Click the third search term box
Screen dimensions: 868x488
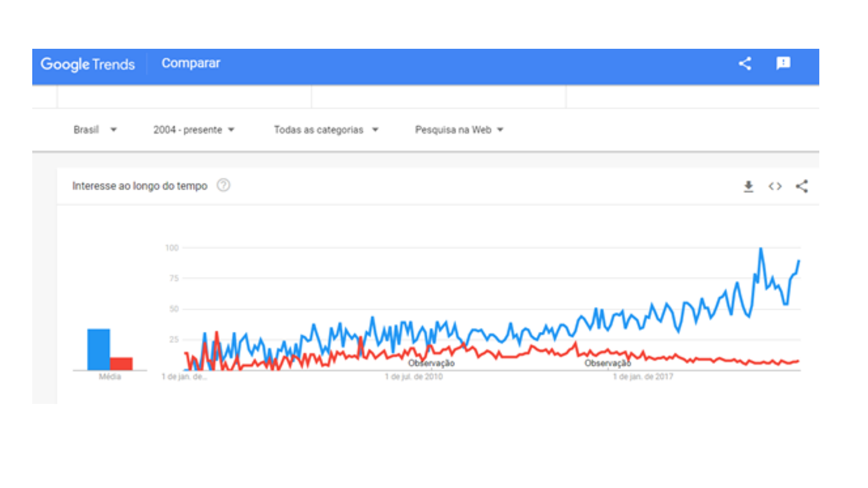point(692,97)
